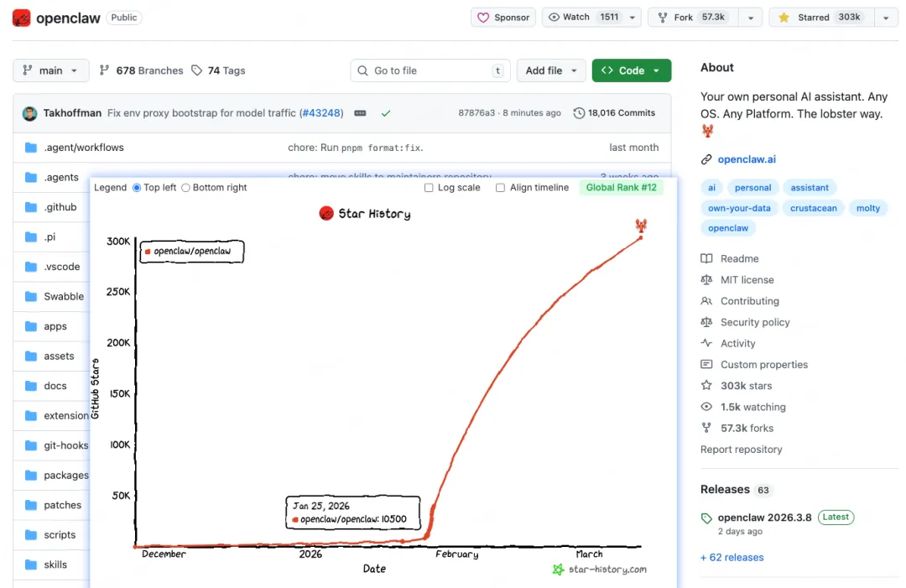Click the Takhoffman author avatar
The height and width of the screenshot is (588, 906).
coord(30,113)
